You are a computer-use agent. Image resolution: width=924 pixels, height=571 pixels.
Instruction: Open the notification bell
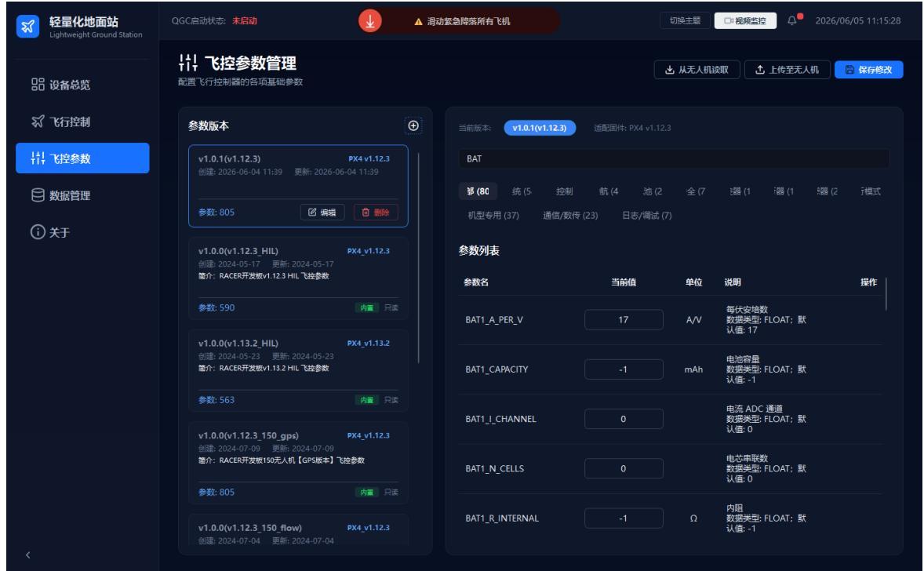(x=792, y=20)
